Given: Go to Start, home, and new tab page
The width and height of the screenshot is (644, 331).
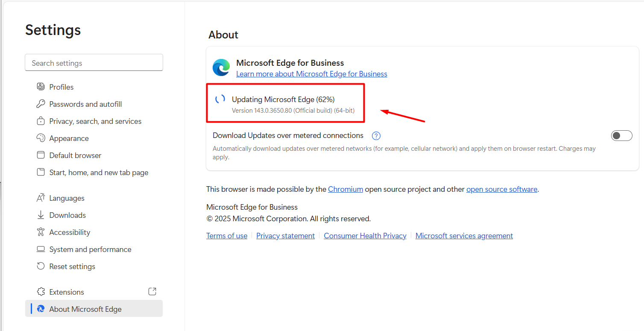Looking at the screenshot, I should 99,173.
